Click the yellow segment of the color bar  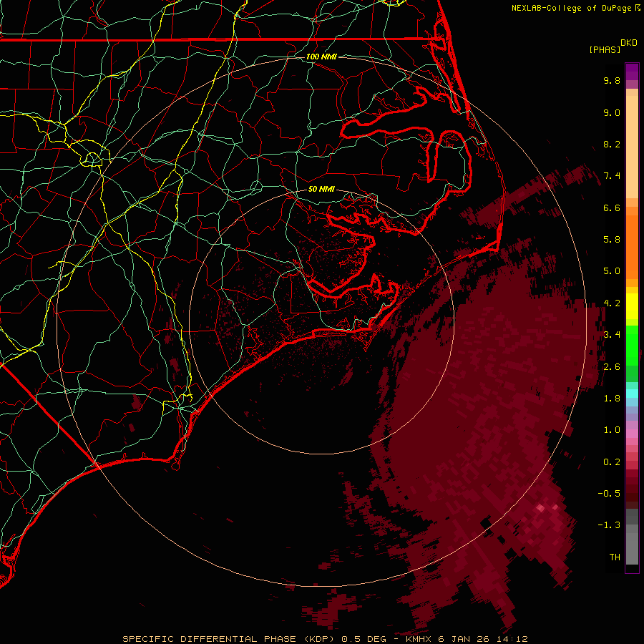coord(632,306)
